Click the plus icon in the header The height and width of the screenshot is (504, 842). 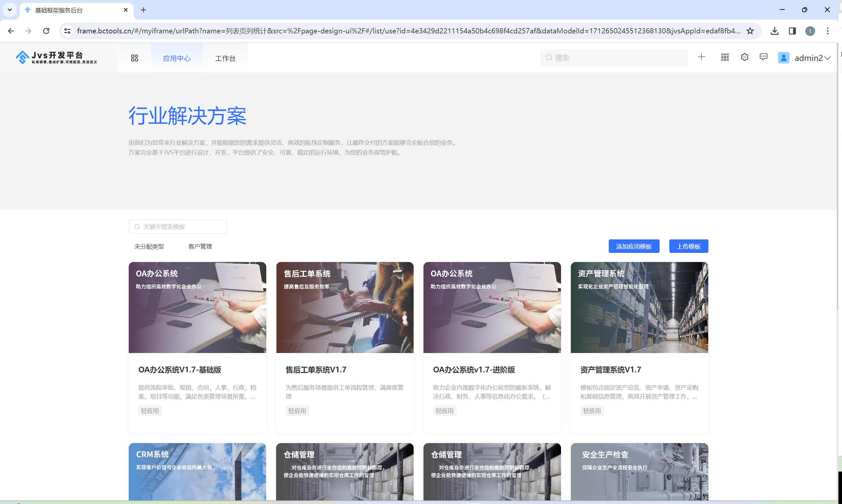(x=701, y=57)
